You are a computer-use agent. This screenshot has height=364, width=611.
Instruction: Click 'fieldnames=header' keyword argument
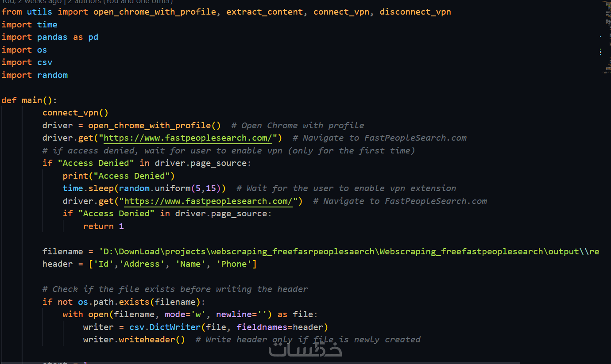click(x=280, y=327)
